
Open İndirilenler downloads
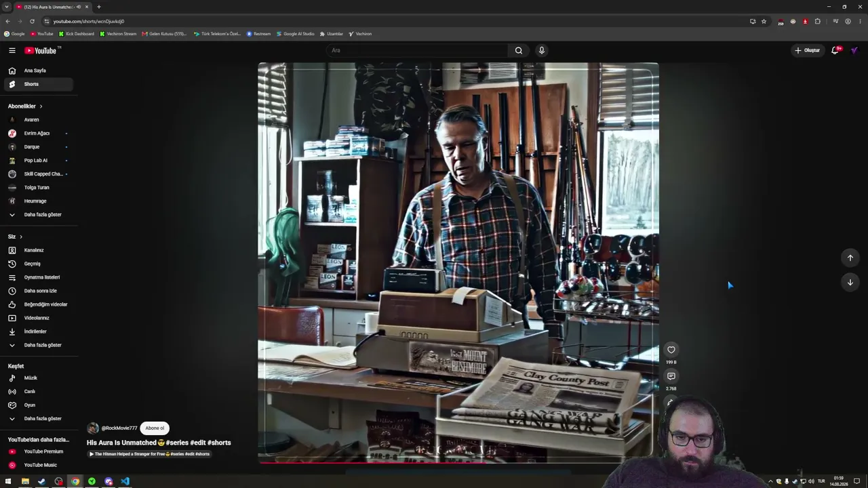38,331
